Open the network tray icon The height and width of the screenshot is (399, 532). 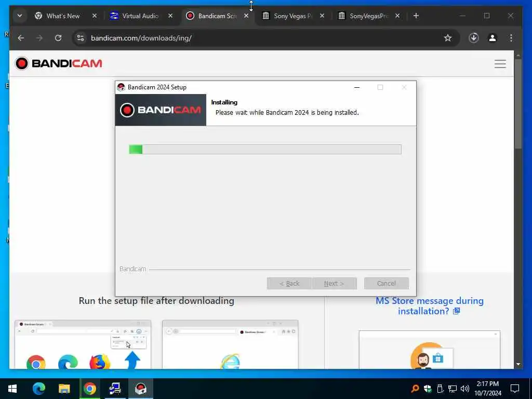[x=453, y=389]
